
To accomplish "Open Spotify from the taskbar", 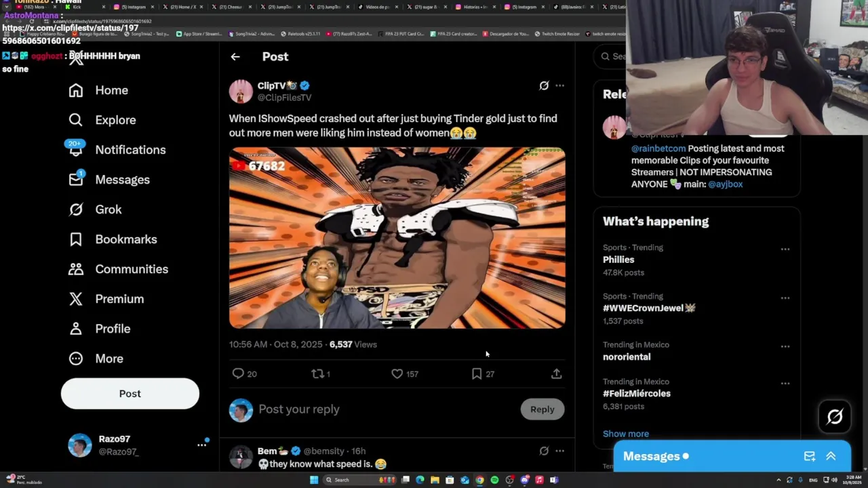I will [x=494, y=480].
